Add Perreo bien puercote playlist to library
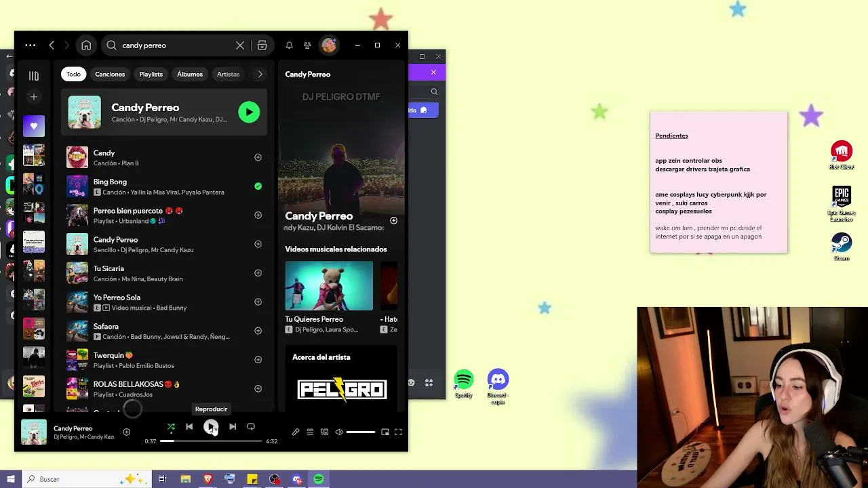The height and width of the screenshot is (488, 868). [x=258, y=215]
